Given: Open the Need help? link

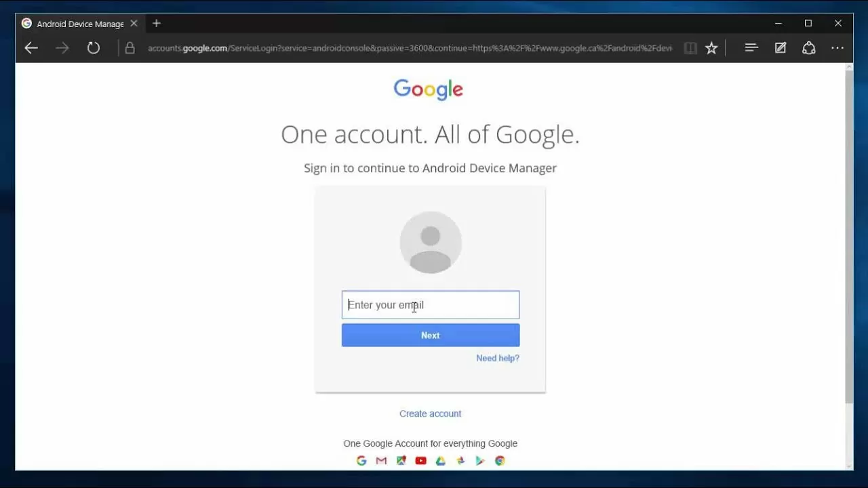Looking at the screenshot, I should pos(498,358).
